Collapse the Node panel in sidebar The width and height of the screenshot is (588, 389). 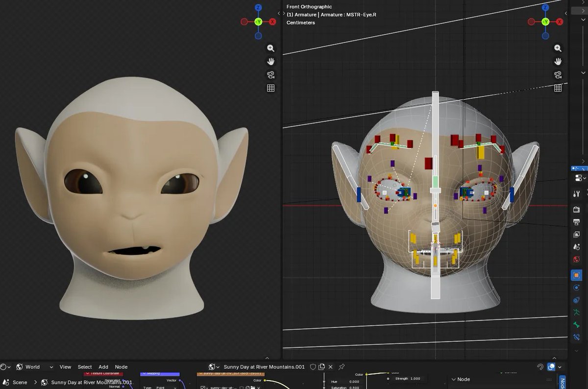pos(454,379)
